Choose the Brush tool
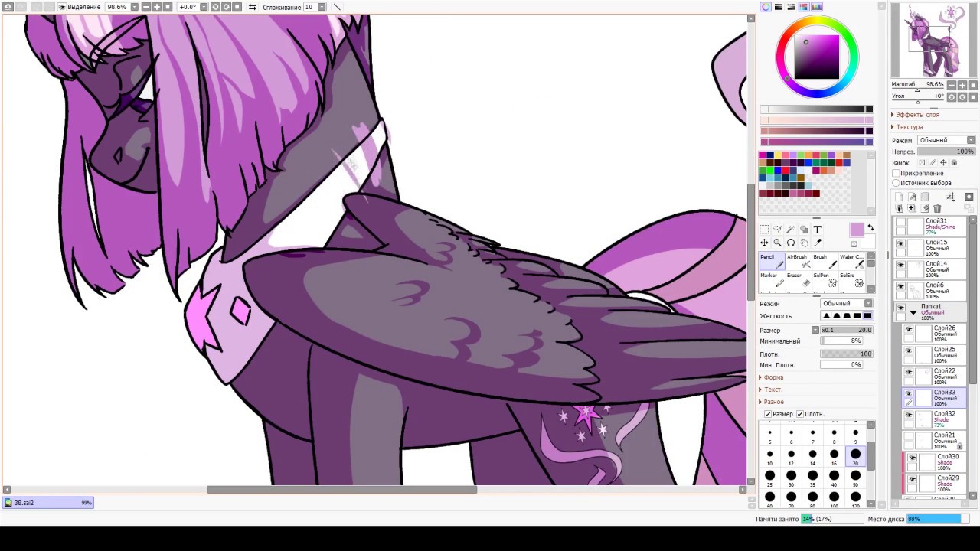Image resolution: width=980 pixels, height=551 pixels. [825, 262]
